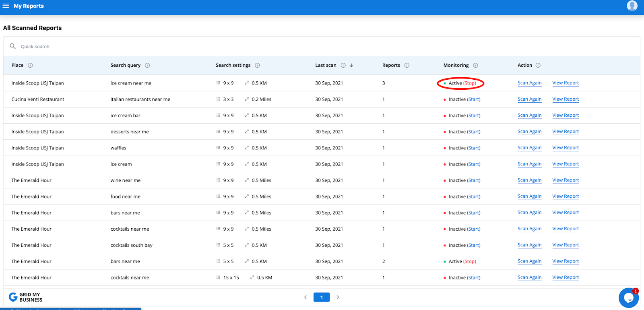Image resolution: width=644 pixels, height=310 pixels.
Task: View Report for waffles query
Action: pos(566,148)
